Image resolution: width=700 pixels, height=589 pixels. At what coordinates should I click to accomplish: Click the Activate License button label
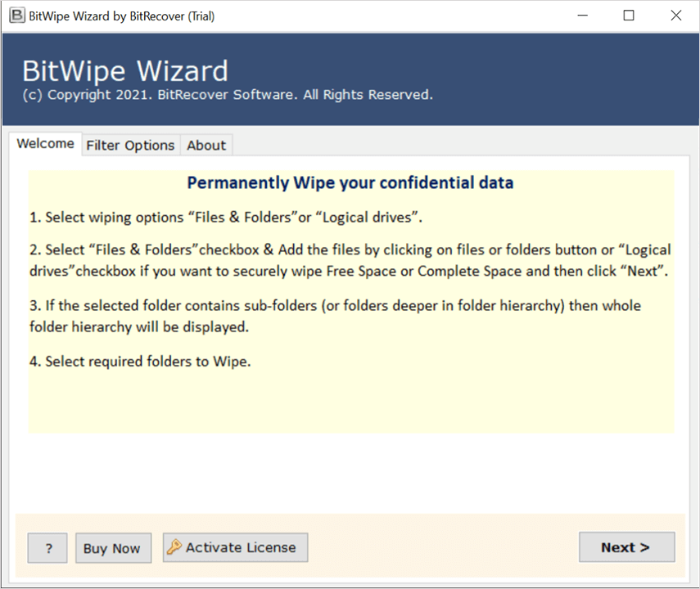241,548
